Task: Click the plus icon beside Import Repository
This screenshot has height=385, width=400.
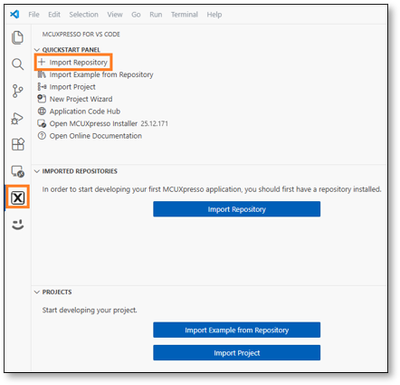Action: point(42,62)
